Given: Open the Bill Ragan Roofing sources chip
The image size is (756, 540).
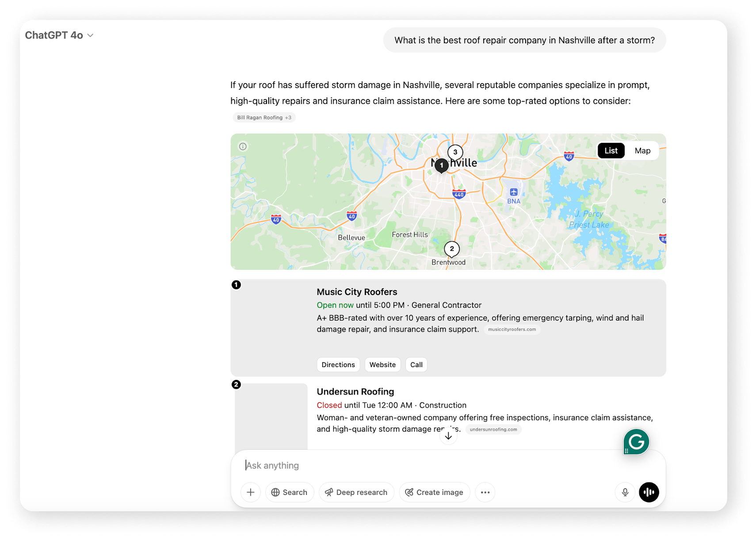Looking at the screenshot, I should 264,118.
